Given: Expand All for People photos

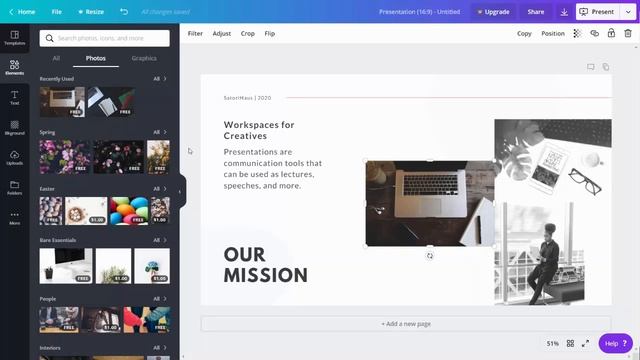Looking at the screenshot, I should [x=160, y=299].
